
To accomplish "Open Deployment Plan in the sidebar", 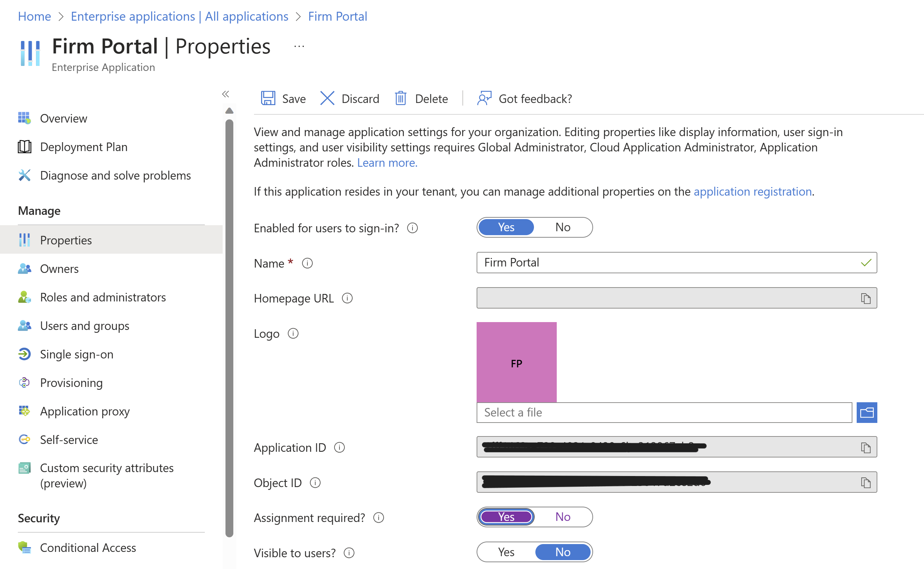I will [111, 147].
